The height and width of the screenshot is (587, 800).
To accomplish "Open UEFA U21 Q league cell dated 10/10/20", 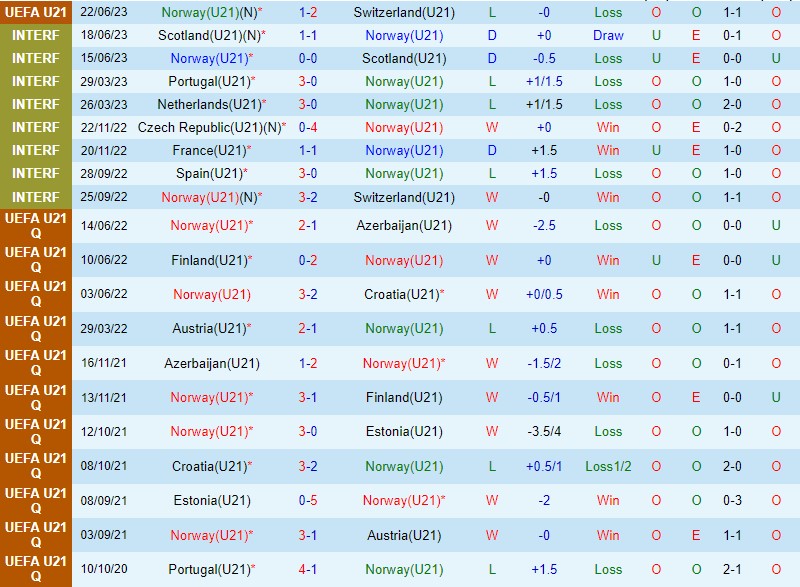I will [36, 569].
